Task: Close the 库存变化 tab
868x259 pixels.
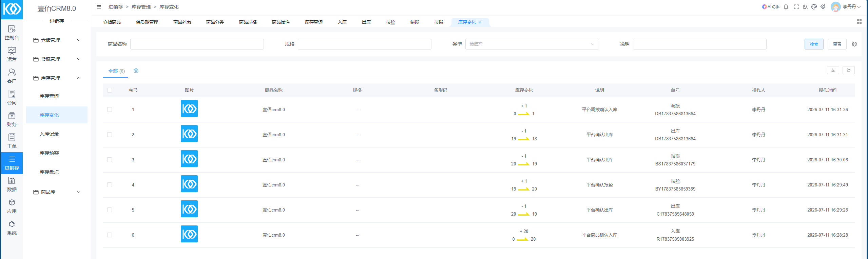Action: (x=480, y=22)
